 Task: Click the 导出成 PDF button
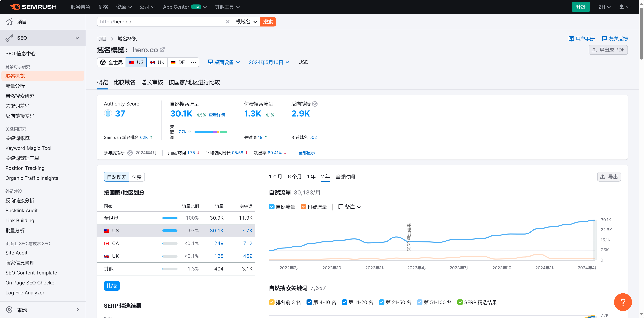pyautogui.click(x=608, y=50)
